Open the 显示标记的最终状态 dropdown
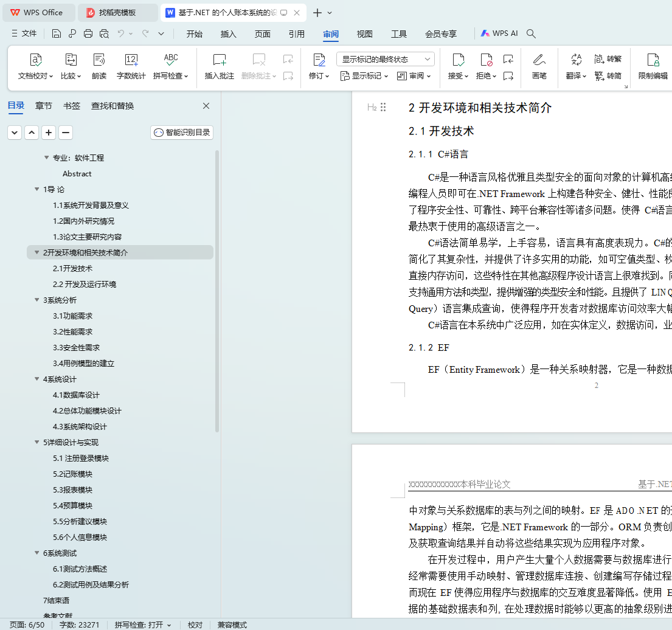This screenshot has height=630, width=672. point(386,59)
